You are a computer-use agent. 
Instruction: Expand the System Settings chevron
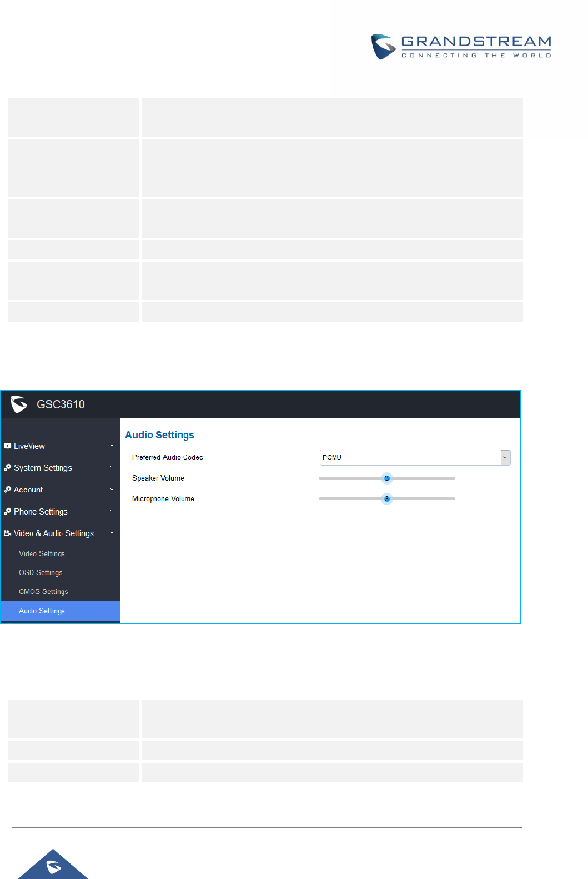[112, 467]
